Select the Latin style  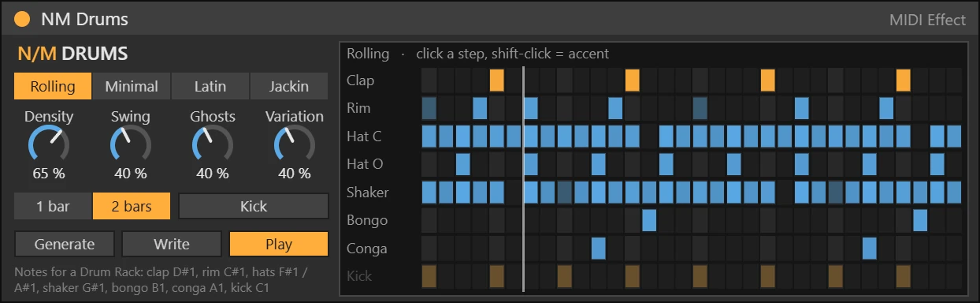click(x=210, y=86)
